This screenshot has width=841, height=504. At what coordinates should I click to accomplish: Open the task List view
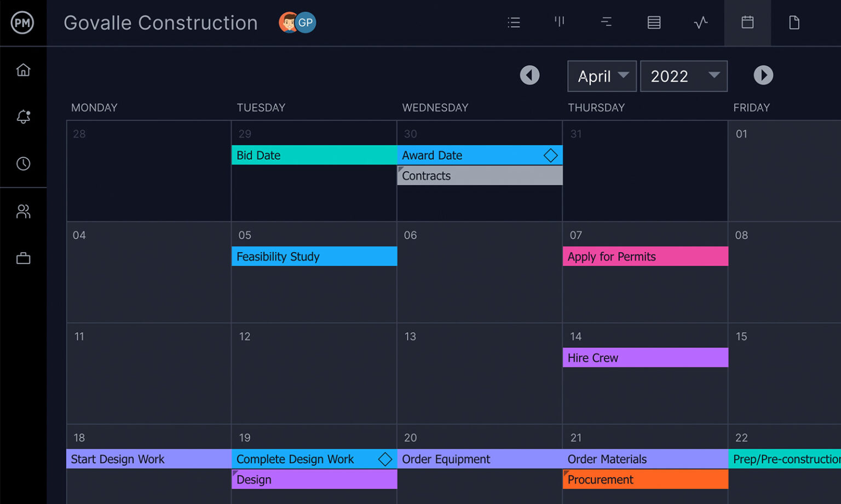pyautogui.click(x=514, y=22)
